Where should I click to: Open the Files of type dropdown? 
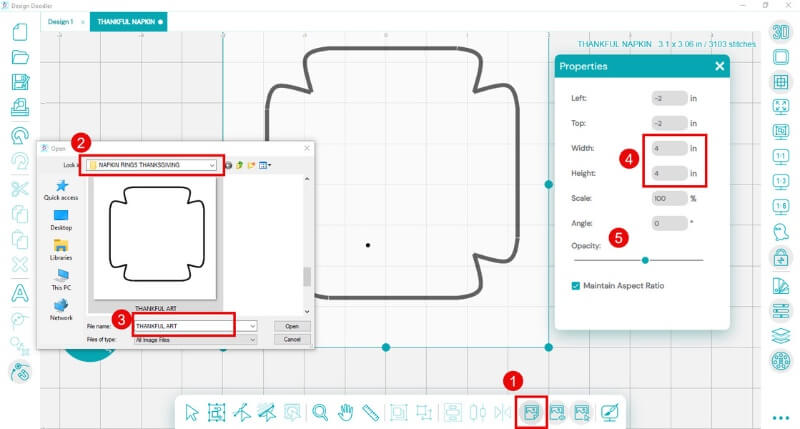(x=254, y=340)
